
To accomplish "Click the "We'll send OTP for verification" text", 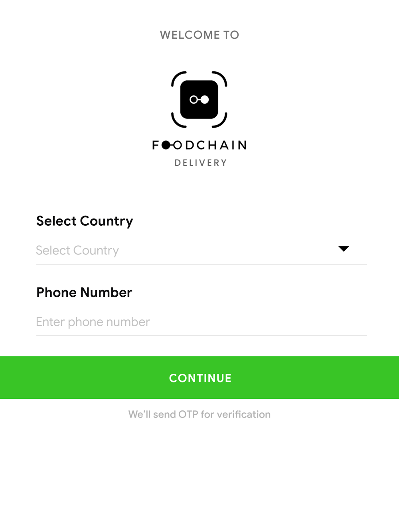I will (x=199, y=414).
